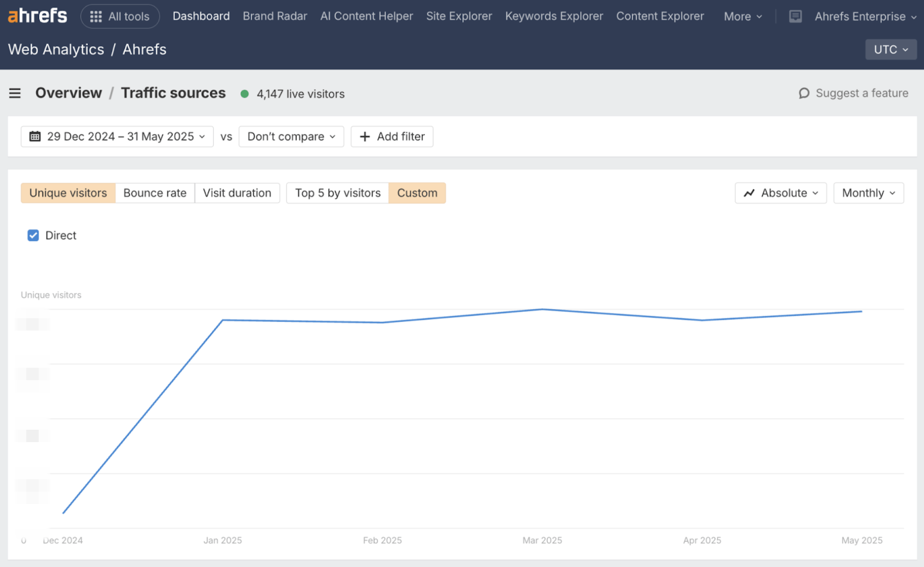Open the sidebar hamburger menu
Viewport: 924px width, 567px height.
point(15,93)
